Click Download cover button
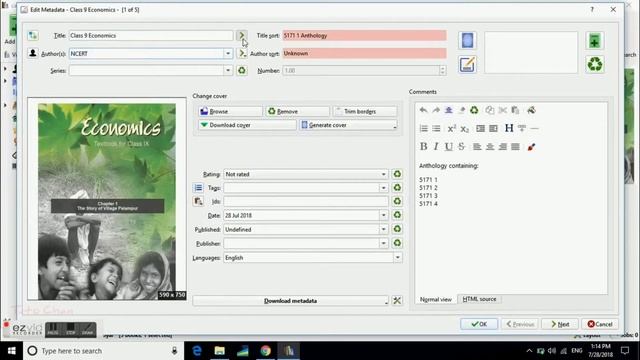 click(247, 125)
